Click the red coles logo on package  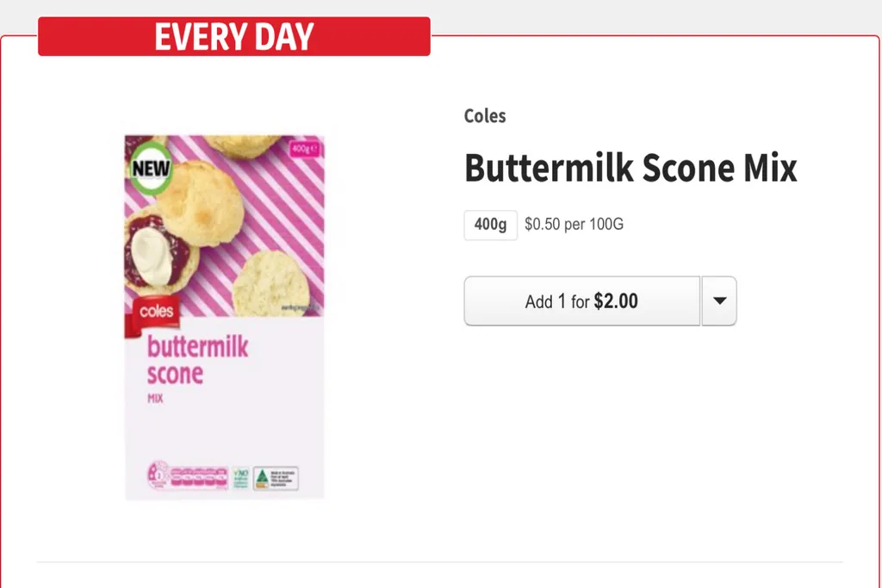153,313
